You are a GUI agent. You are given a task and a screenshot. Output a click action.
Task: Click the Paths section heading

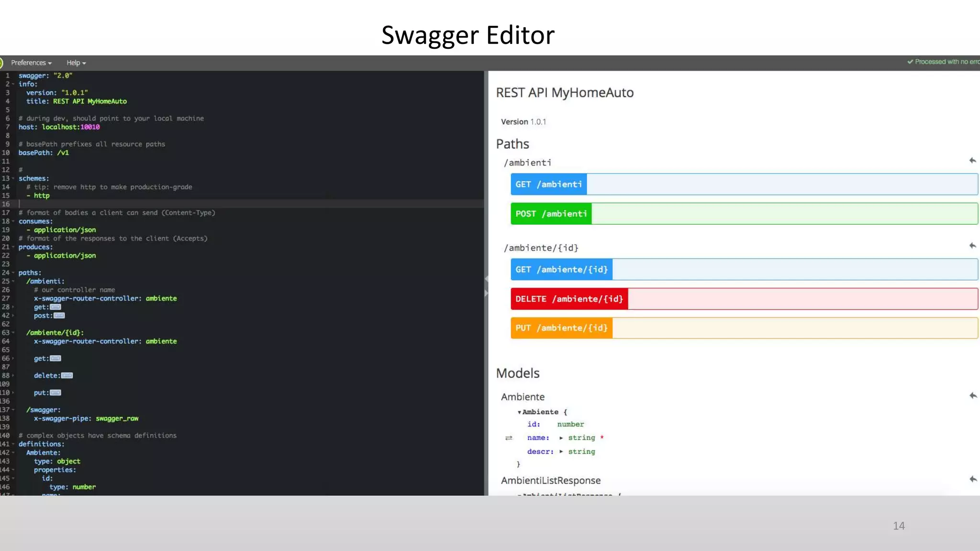512,144
